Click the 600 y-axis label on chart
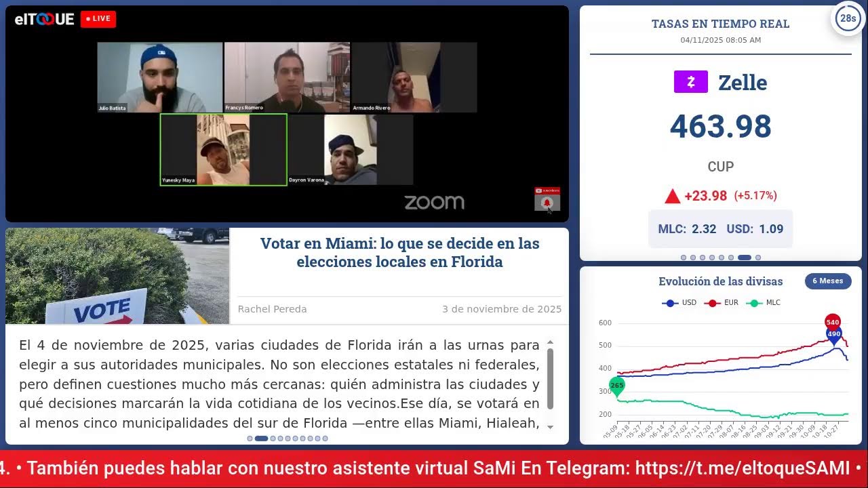This screenshot has width=868, height=488. [x=605, y=323]
